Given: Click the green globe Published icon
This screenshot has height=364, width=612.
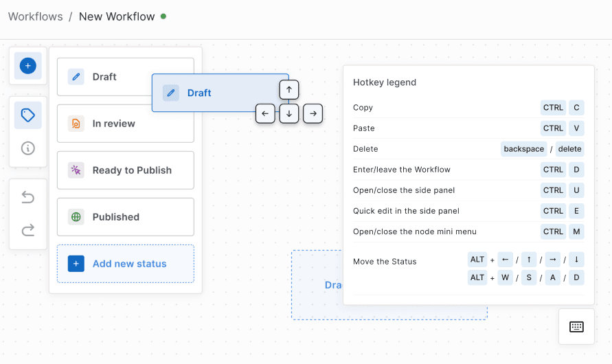Looking at the screenshot, I should pos(76,217).
